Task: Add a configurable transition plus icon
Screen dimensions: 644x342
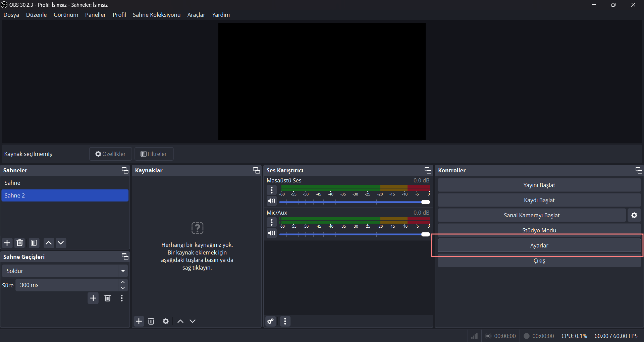Action: [x=93, y=298]
